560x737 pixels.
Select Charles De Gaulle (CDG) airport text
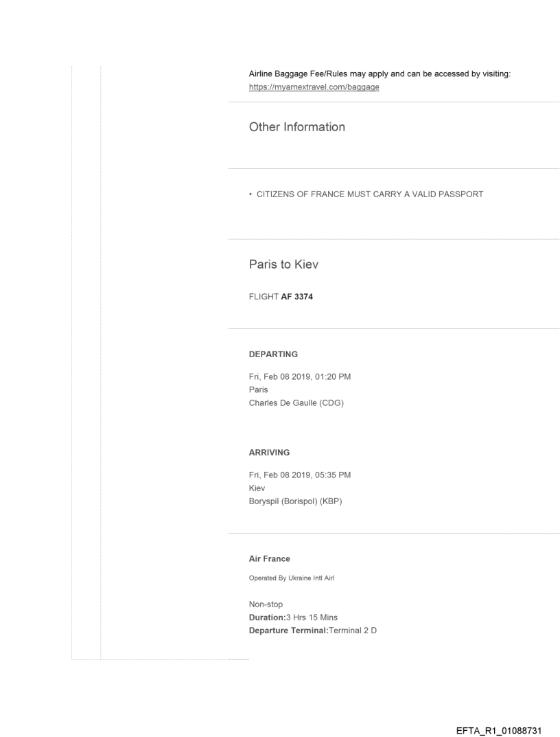296,402
